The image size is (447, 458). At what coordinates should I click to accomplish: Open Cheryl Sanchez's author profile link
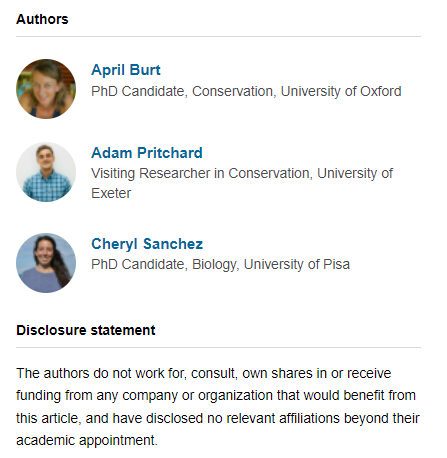[147, 244]
